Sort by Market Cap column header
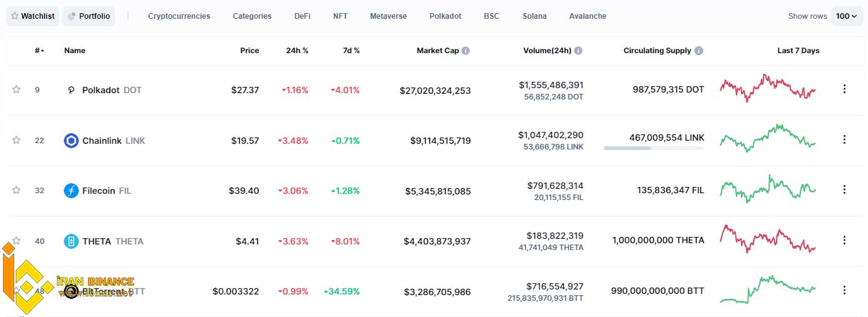The height and width of the screenshot is (317, 868). point(437,51)
